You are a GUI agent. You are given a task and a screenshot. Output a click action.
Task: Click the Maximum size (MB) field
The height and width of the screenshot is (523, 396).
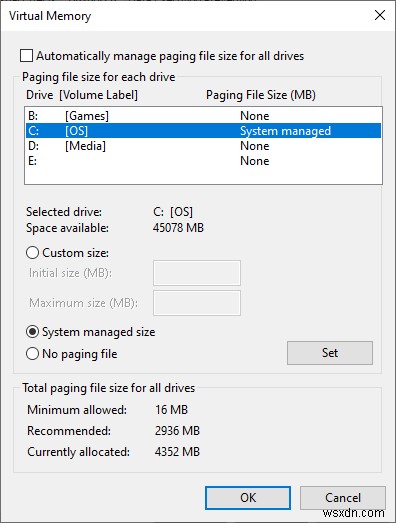click(x=197, y=303)
